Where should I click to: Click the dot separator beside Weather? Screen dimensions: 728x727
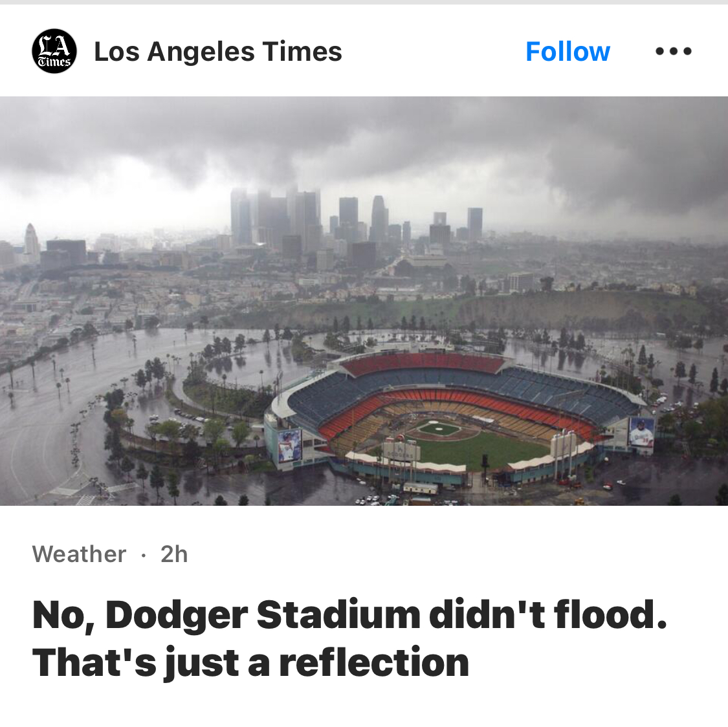[143, 555]
